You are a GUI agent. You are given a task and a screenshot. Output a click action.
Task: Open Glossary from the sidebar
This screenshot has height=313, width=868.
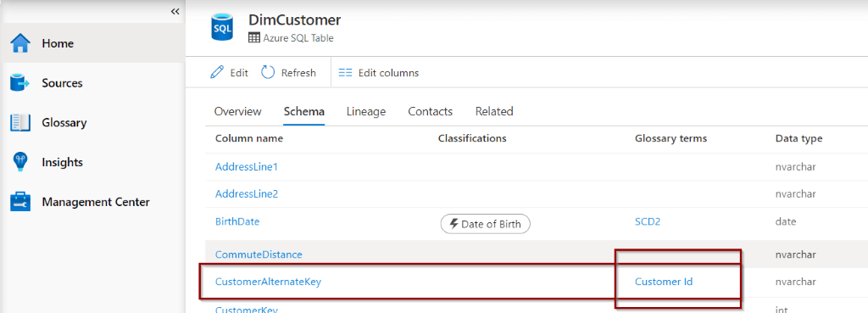tap(64, 123)
